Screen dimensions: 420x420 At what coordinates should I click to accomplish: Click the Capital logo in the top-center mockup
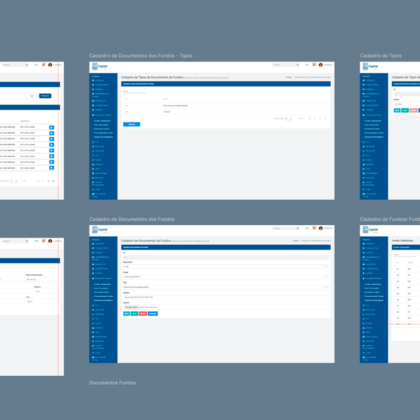100,67
